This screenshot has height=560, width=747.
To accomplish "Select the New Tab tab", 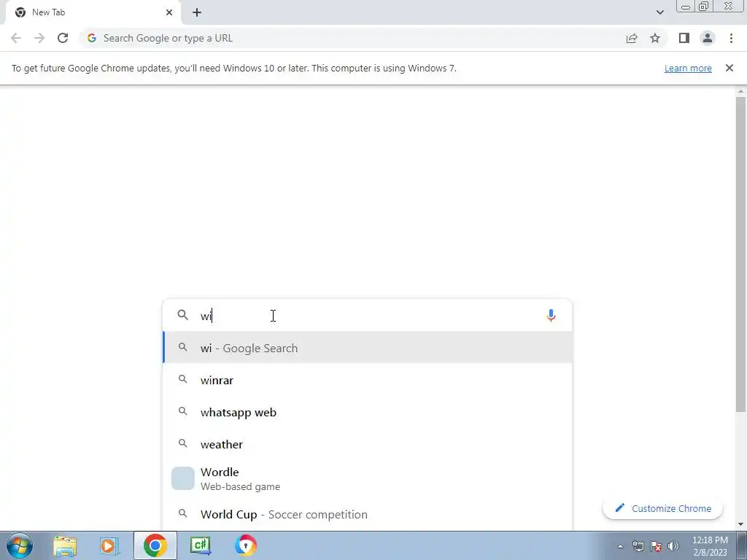I will click(93, 12).
